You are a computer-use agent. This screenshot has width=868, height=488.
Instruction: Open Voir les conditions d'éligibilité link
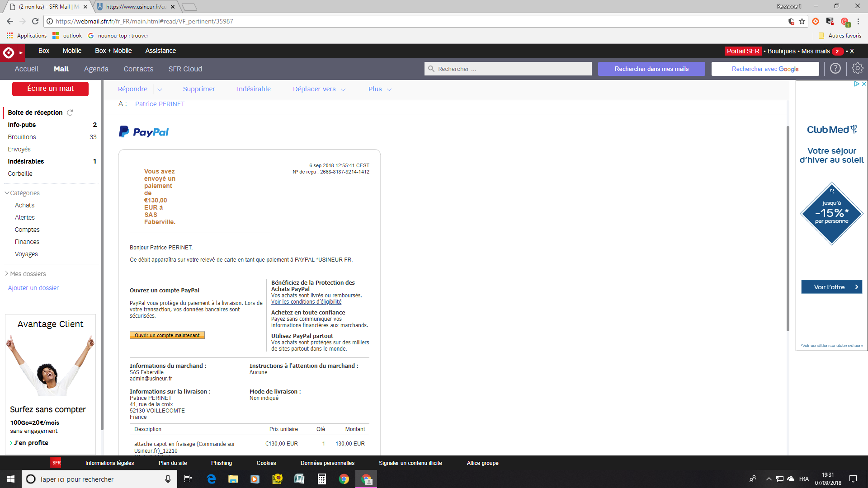coord(306,302)
